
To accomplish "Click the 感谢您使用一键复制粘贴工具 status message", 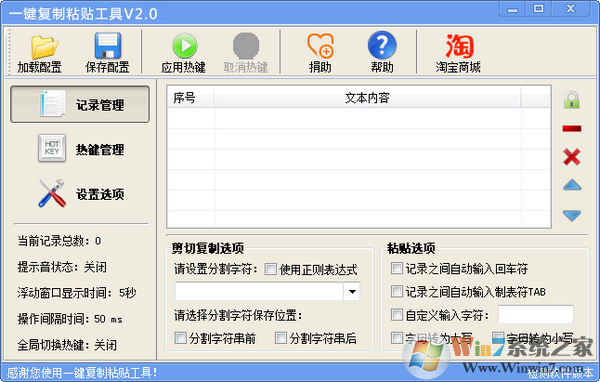I will (82, 373).
